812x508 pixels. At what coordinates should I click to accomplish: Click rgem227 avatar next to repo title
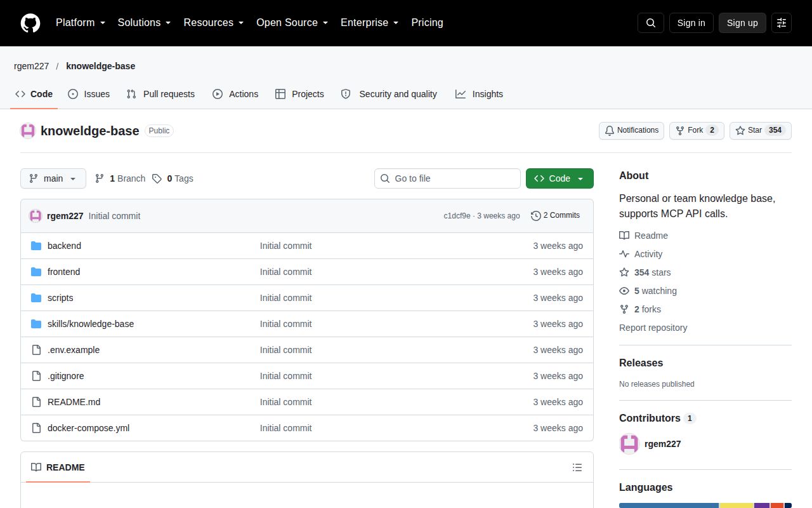28,131
